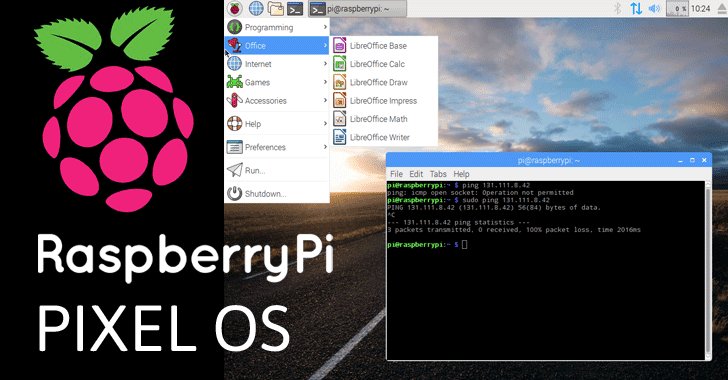728x380 pixels.
Task: Choose Run... from the main menu
Action: (x=277, y=170)
